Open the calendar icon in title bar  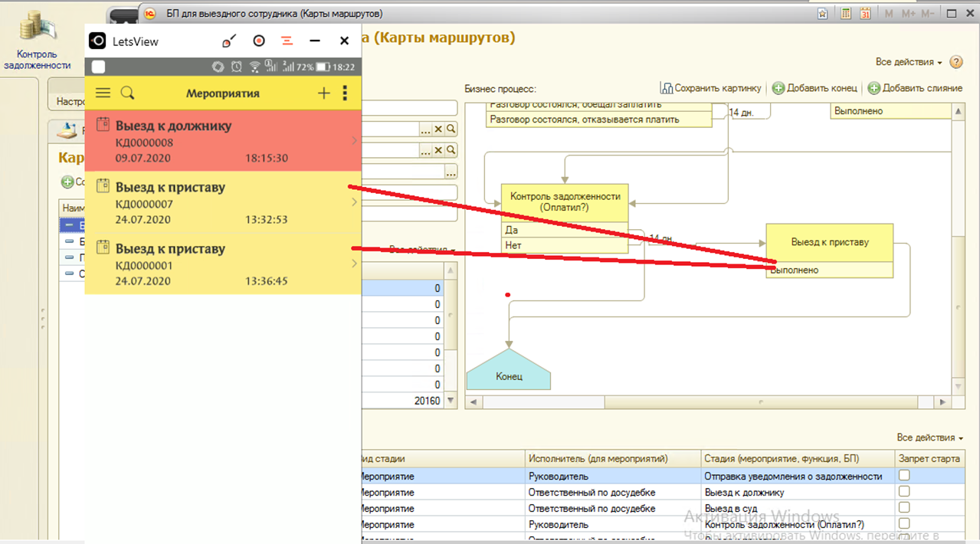(865, 14)
